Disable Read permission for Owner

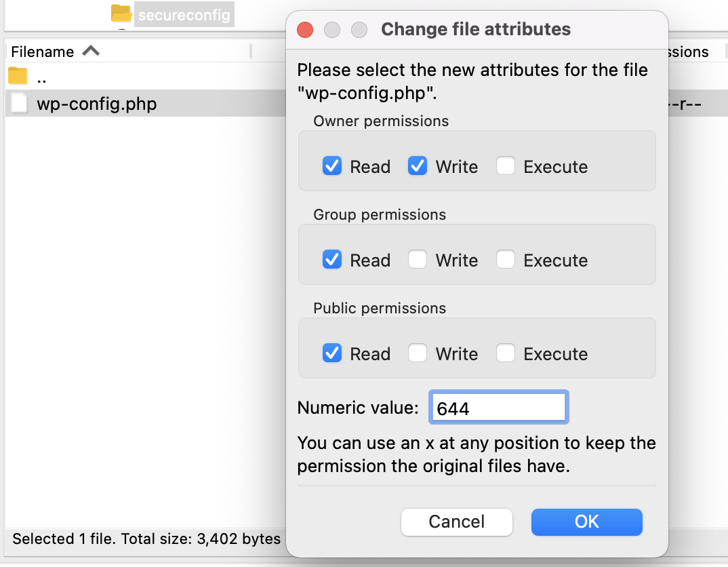[x=331, y=166]
